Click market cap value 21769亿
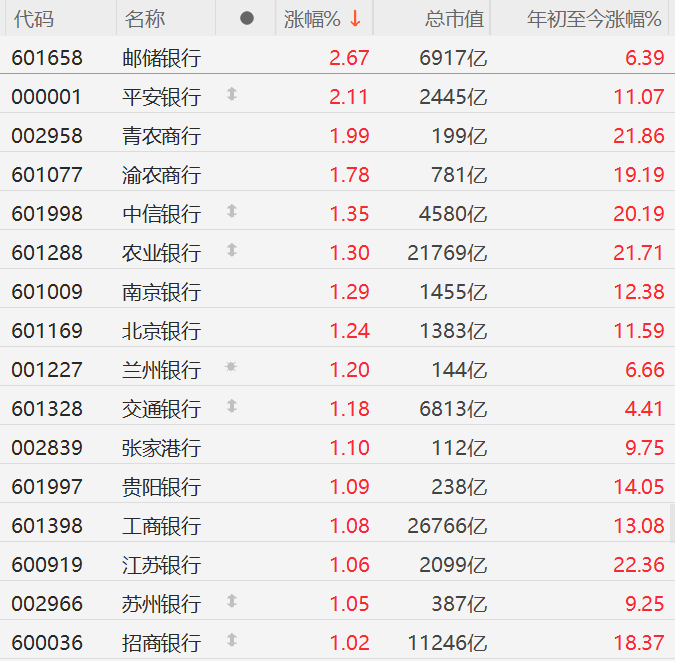The height and width of the screenshot is (661, 675). 447,253
